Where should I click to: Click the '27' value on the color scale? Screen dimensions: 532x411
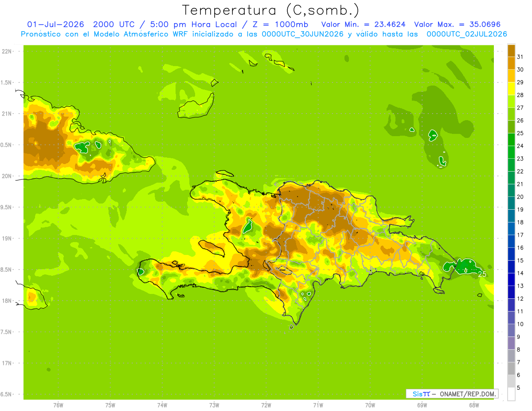click(x=520, y=107)
